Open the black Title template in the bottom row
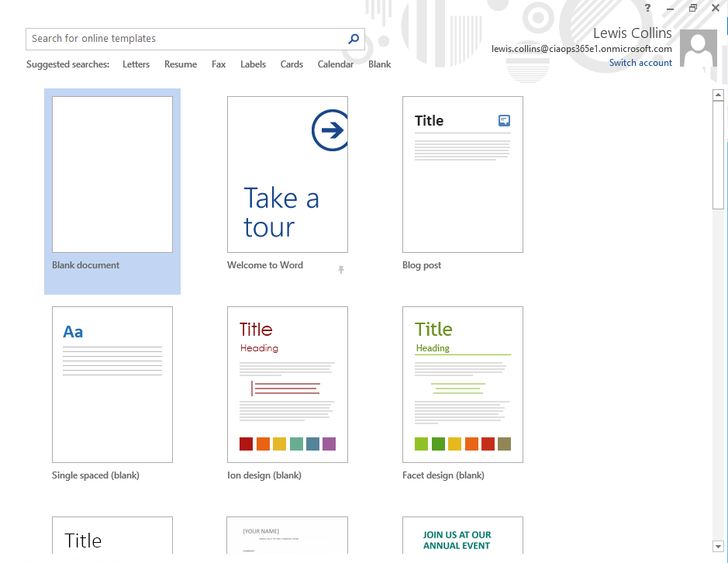The height and width of the screenshot is (563, 728). click(112, 535)
